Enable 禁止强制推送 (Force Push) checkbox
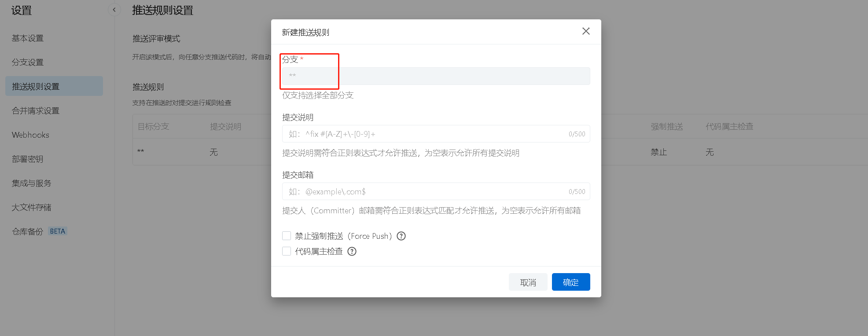Screen dimensions: 868x336 tap(287, 236)
